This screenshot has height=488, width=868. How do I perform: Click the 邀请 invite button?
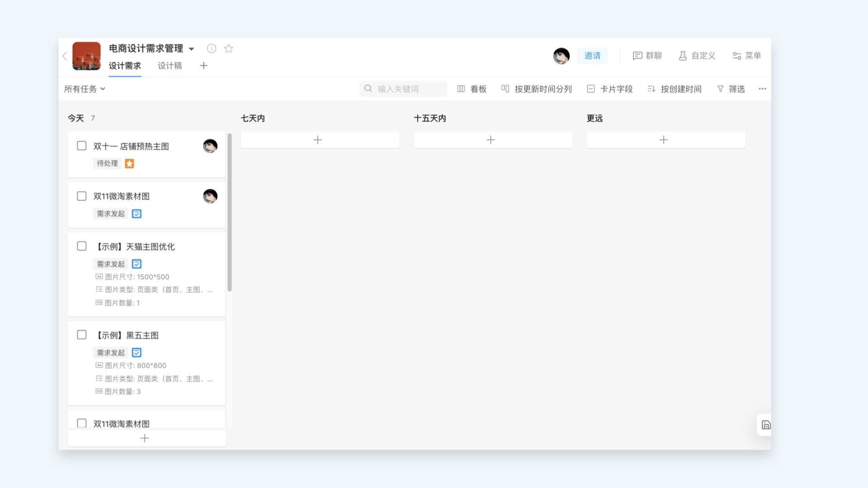point(592,56)
